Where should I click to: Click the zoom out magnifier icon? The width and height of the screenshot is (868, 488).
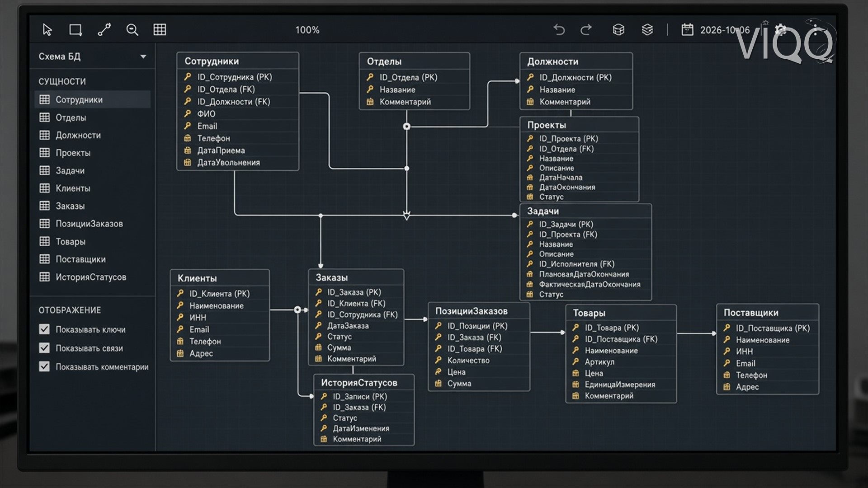click(132, 30)
